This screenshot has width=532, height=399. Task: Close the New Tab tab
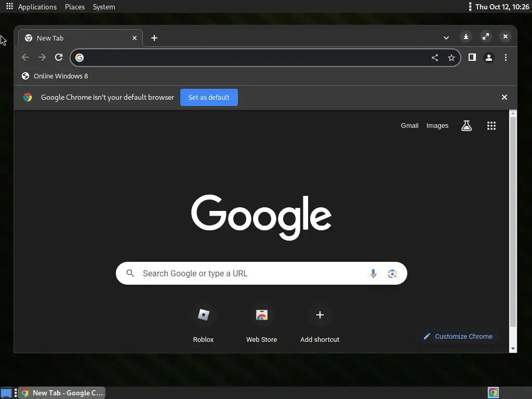click(135, 38)
